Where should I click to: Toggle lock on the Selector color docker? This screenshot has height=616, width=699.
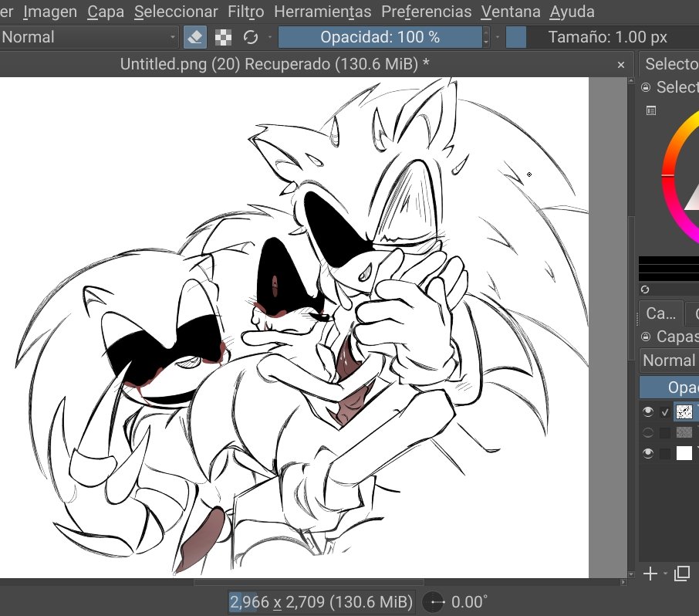tap(646, 87)
